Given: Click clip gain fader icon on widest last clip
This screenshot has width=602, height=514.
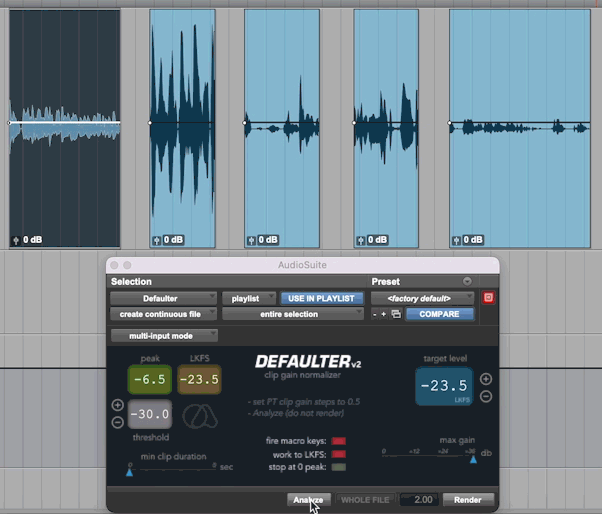Looking at the screenshot, I should click(x=456, y=241).
